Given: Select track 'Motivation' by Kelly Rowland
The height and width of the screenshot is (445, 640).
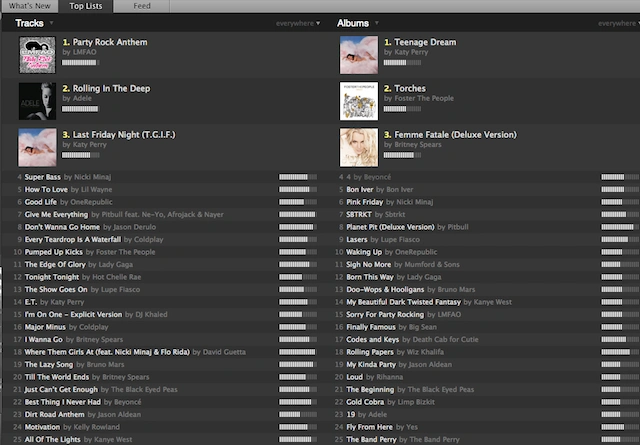Looking at the screenshot, I should pos(42,427).
